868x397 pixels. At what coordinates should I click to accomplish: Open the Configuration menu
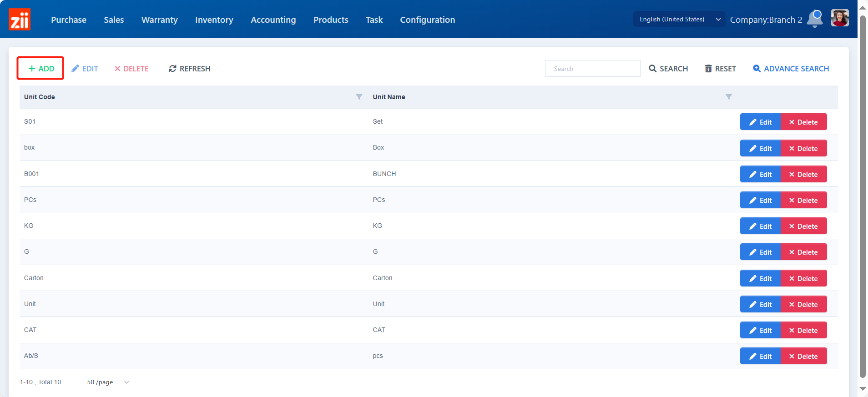pyautogui.click(x=427, y=20)
